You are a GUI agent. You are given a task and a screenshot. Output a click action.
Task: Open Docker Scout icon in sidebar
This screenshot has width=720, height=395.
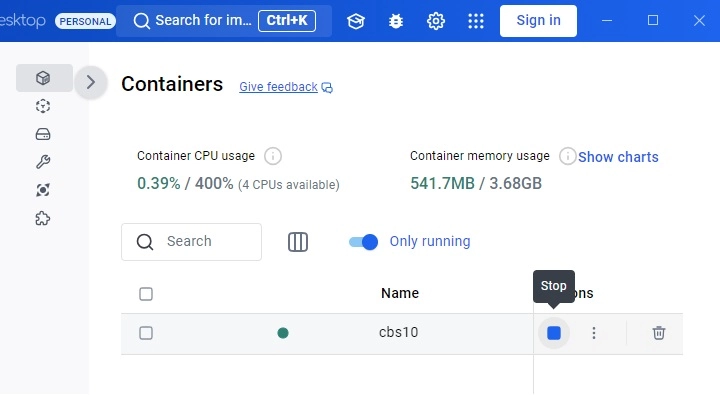click(x=43, y=190)
